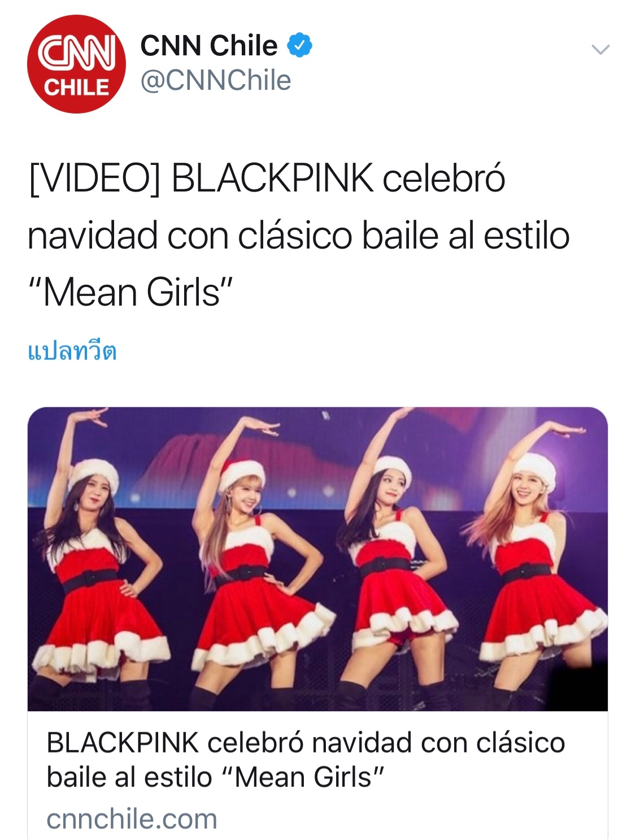This screenshot has width=627, height=840.
Task: Open the @CNNChile handle
Action: pyautogui.click(x=216, y=81)
